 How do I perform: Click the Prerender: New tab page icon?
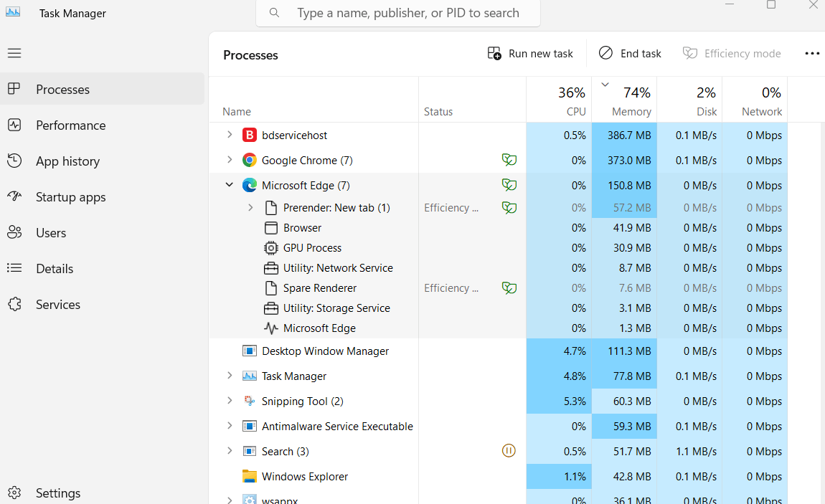271,208
